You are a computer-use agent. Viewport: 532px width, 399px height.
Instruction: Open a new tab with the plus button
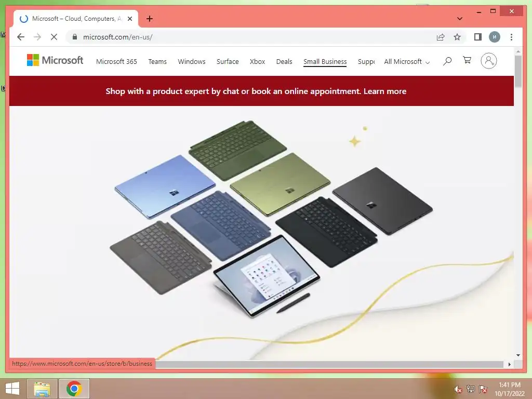(x=150, y=19)
